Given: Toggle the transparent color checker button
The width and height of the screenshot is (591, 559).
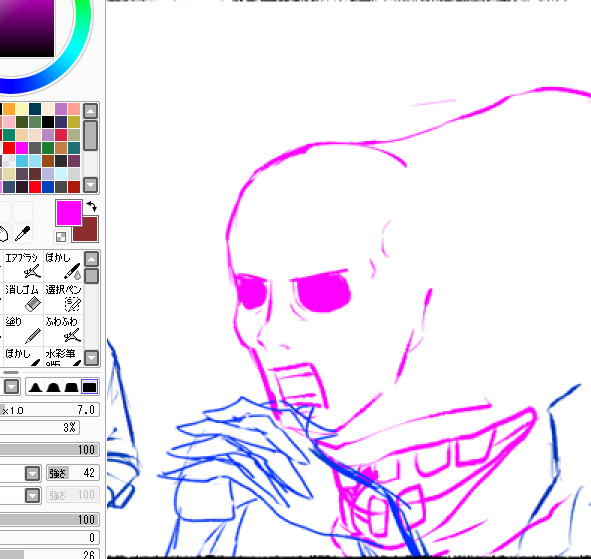Looking at the screenshot, I should click(x=61, y=237).
